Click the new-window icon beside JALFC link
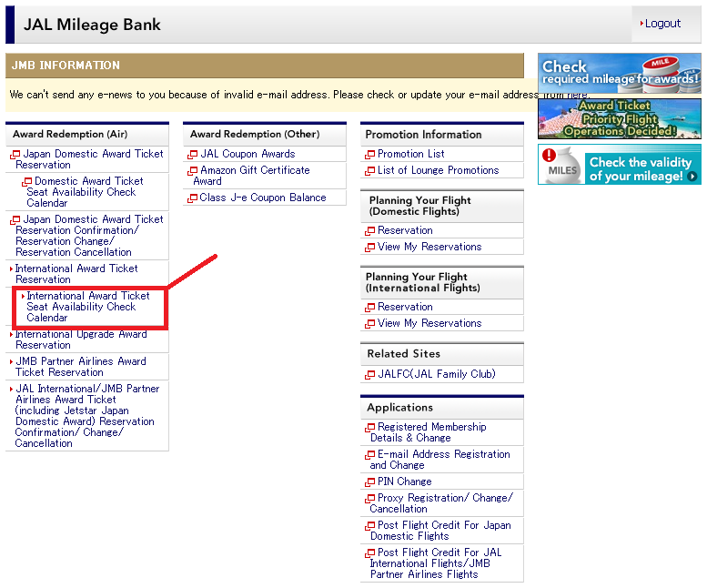This screenshot has width=707, height=588. coord(369,375)
